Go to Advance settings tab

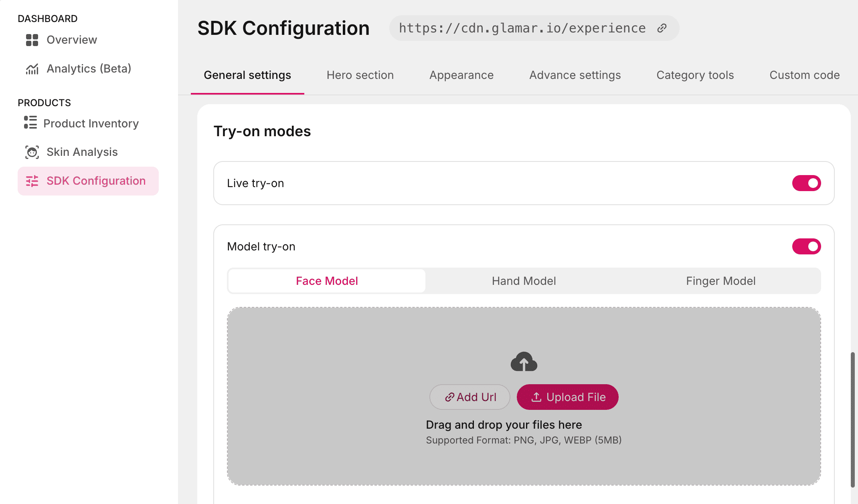575,75
